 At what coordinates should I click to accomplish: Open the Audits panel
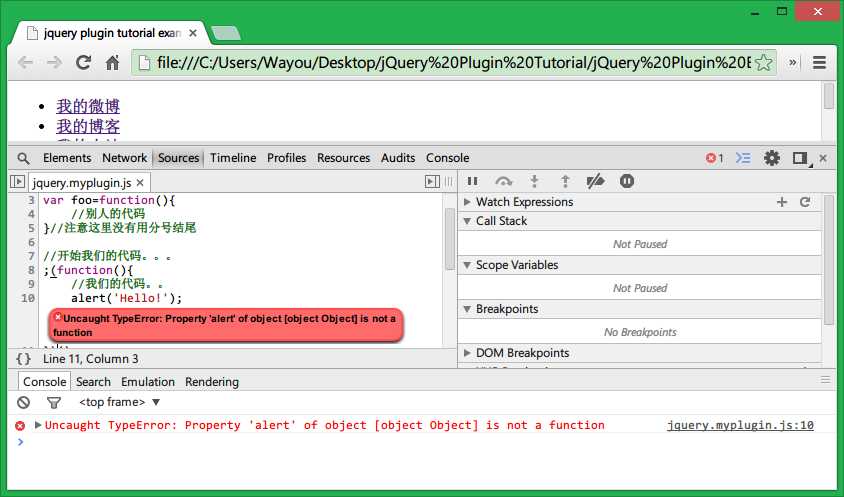[398, 158]
